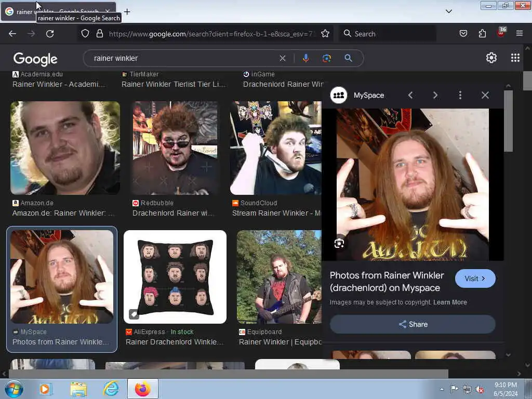
Task: Open the Windows Start button
Action: (14, 389)
